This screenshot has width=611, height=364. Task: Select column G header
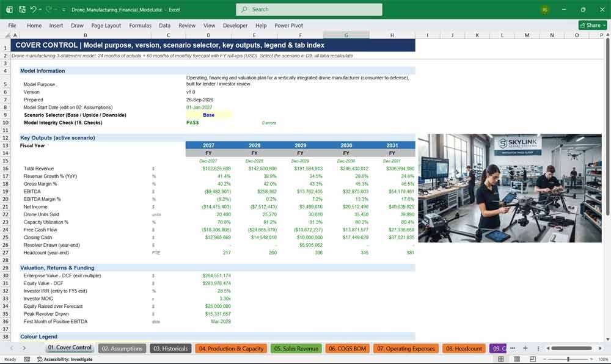[346, 35]
